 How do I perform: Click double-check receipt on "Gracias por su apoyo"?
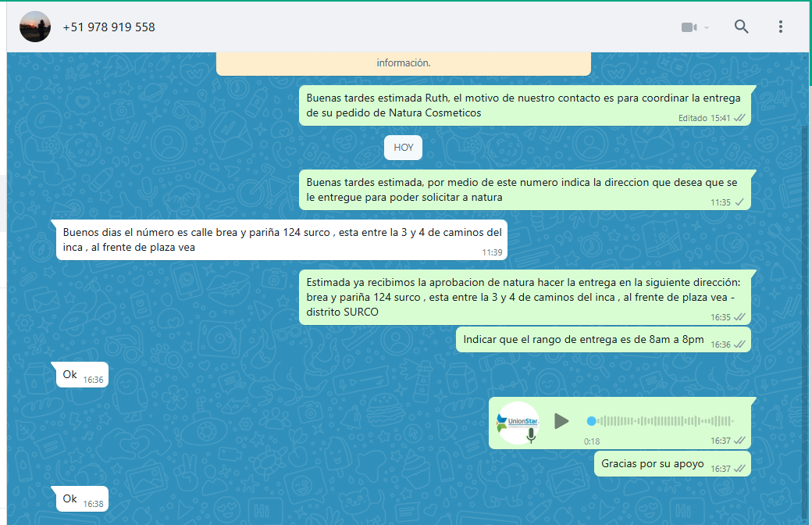(x=739, y=469)
